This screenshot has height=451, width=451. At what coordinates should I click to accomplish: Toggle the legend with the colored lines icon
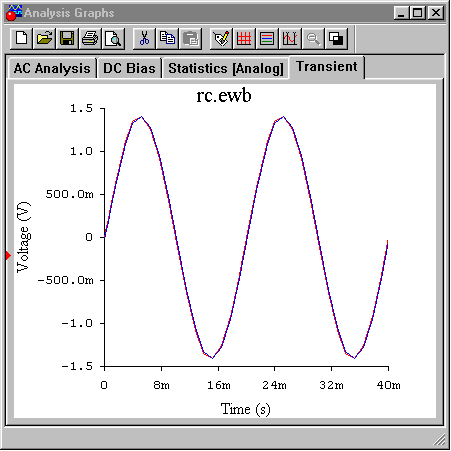267,39
